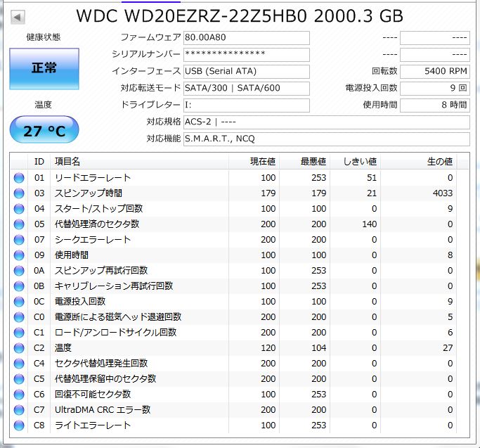Click the masked serial number field
The width and height of the screenshot is (480, 448).
tap(247, 55)
